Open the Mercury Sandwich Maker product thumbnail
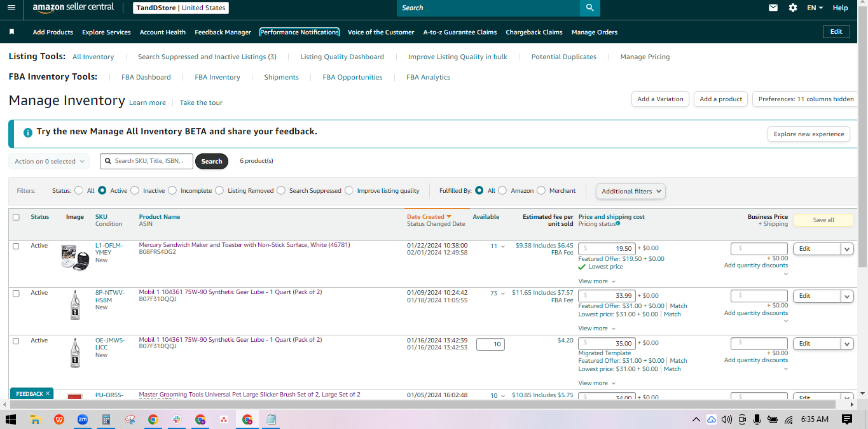 coord(75,257)
